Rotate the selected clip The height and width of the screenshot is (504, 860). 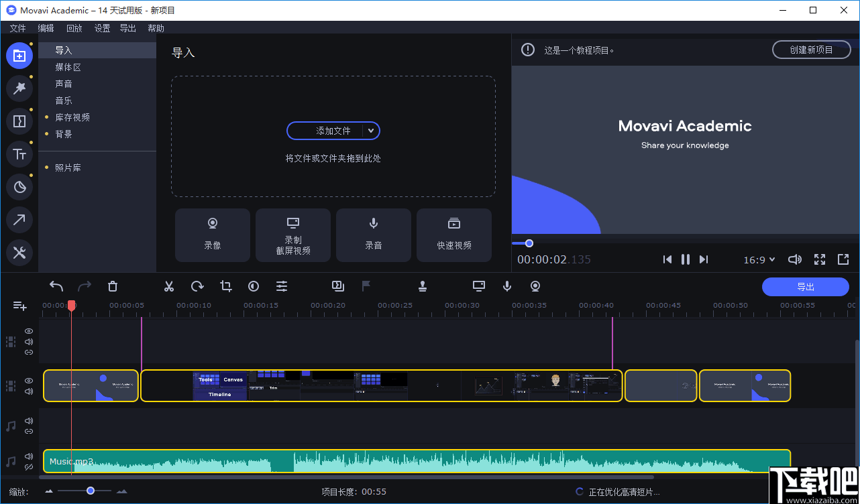click(197, 286)
